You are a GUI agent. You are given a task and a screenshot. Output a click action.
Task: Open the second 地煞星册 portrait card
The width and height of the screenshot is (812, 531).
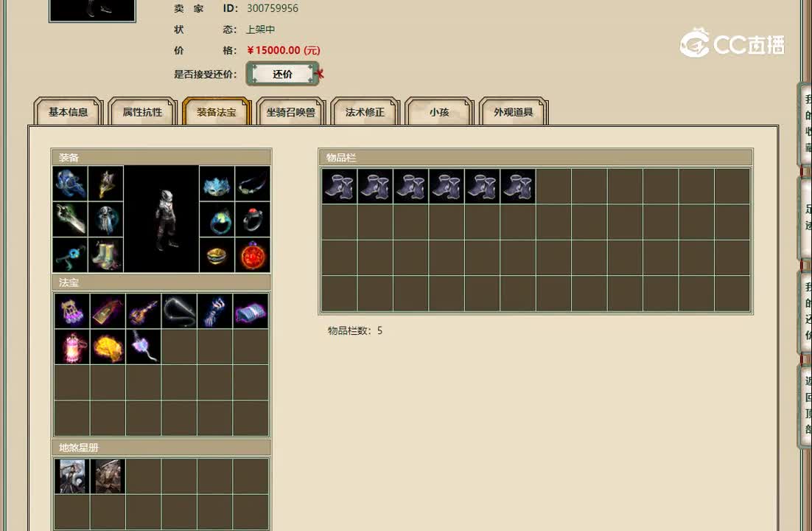pyautogui.click(x=108, y=476)
